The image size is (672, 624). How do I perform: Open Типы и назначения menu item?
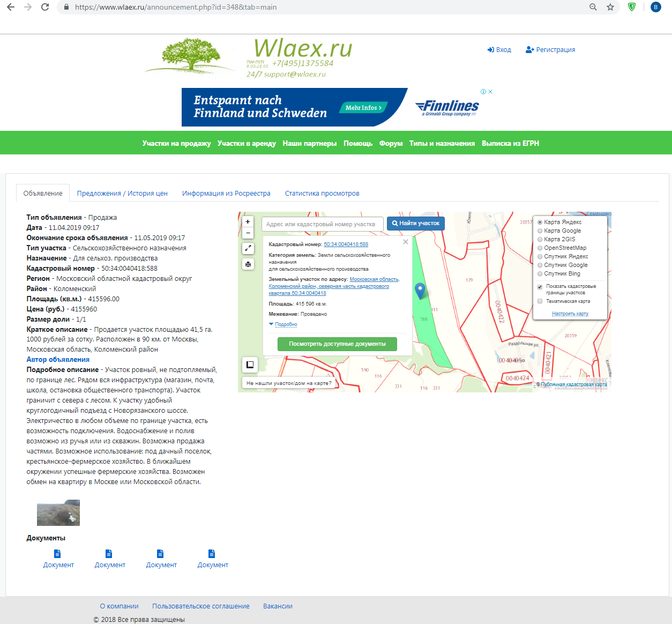pyautogui.click(x=442, y=143)
